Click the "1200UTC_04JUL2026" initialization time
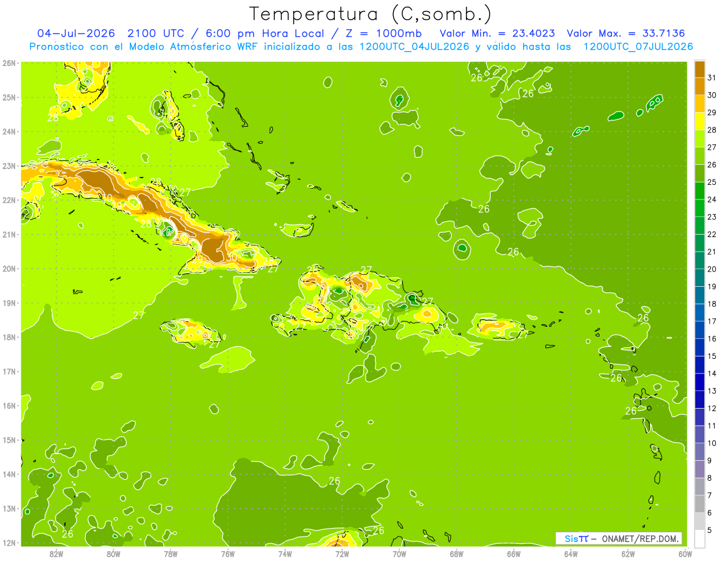Image resolution: width=728 pixels, height=562 pixels. coord(414,47)
